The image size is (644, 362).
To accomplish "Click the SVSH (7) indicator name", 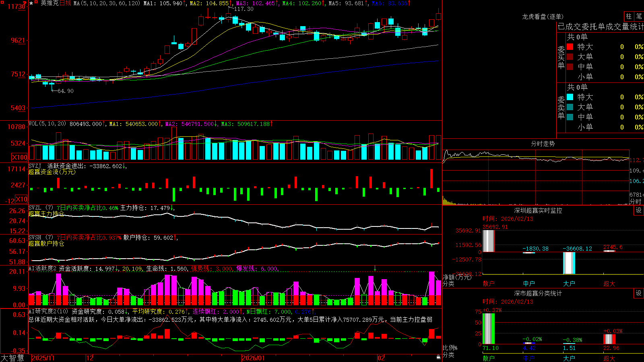I will [41, 238].
